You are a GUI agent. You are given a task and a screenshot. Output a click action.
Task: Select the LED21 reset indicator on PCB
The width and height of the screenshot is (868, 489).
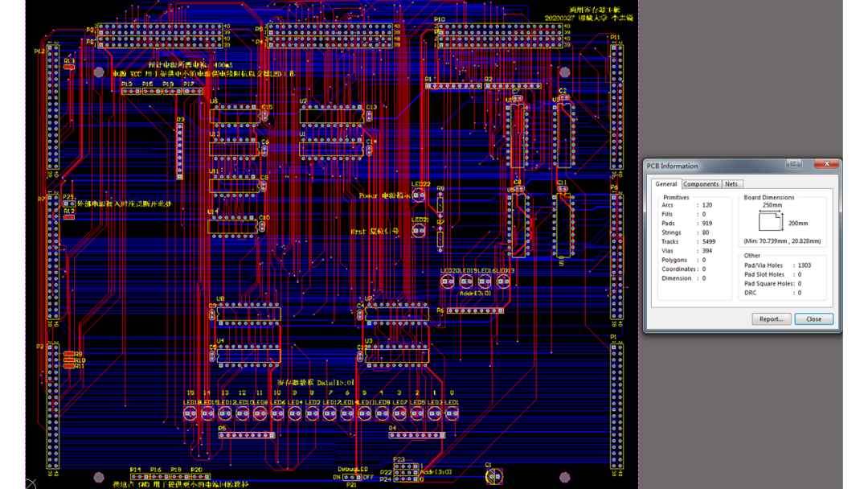pyautogui.click(x=419, y=230)
